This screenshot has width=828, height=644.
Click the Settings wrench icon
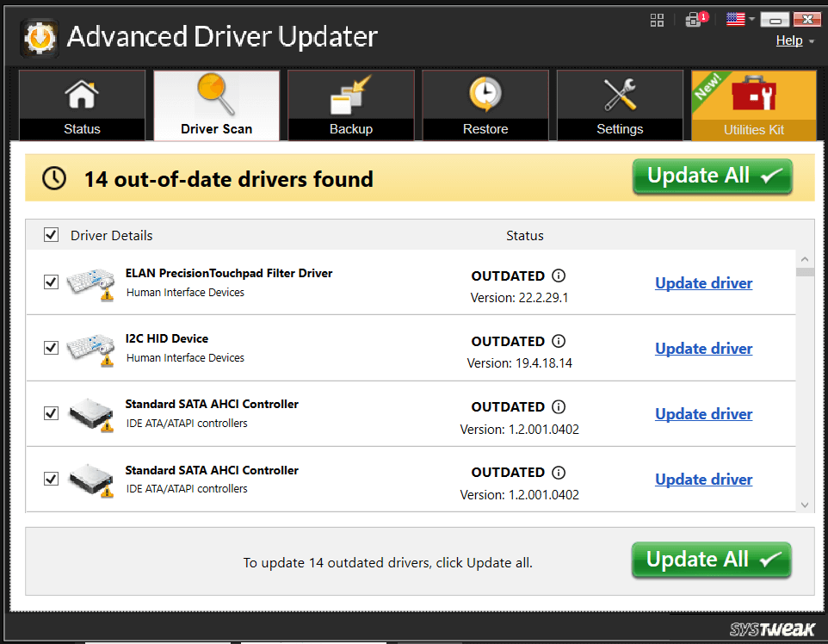pos(619,95)
